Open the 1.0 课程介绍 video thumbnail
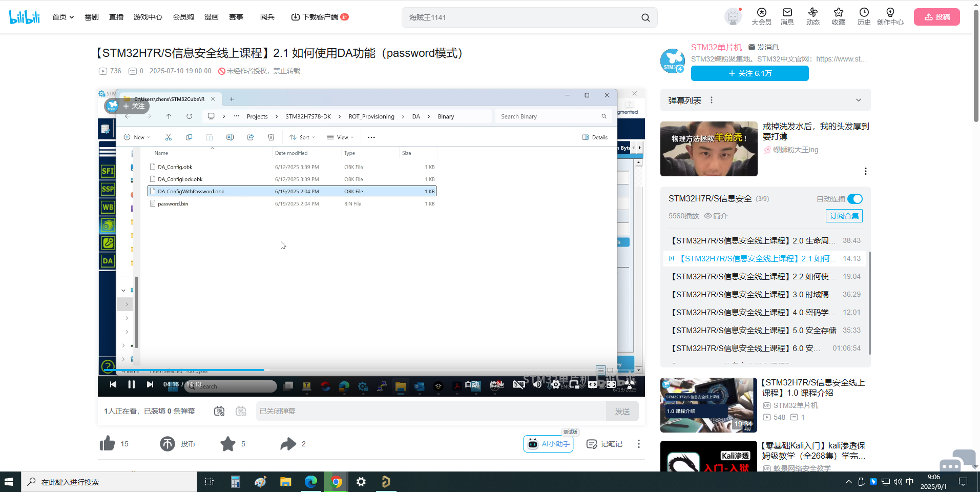This screenshot has height=492, width=980. pyautogui.click(x=708, y=405)
